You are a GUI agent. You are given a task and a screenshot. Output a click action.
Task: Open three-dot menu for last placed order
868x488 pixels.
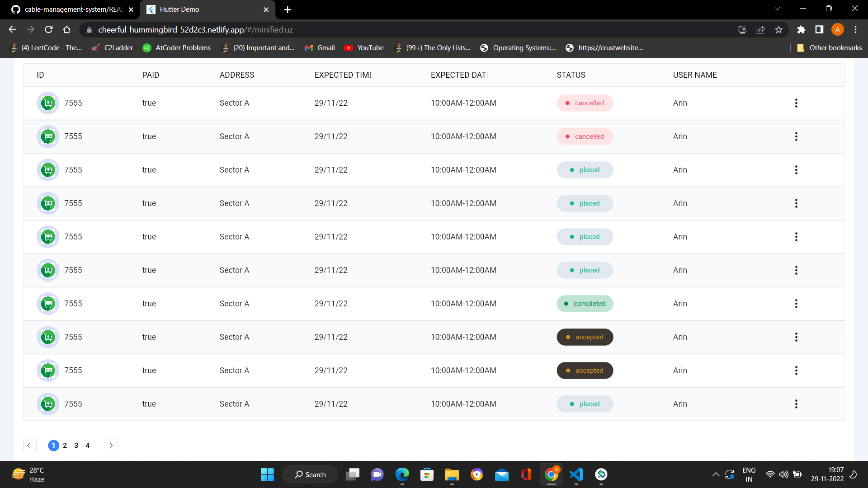[x=796, y=404]
